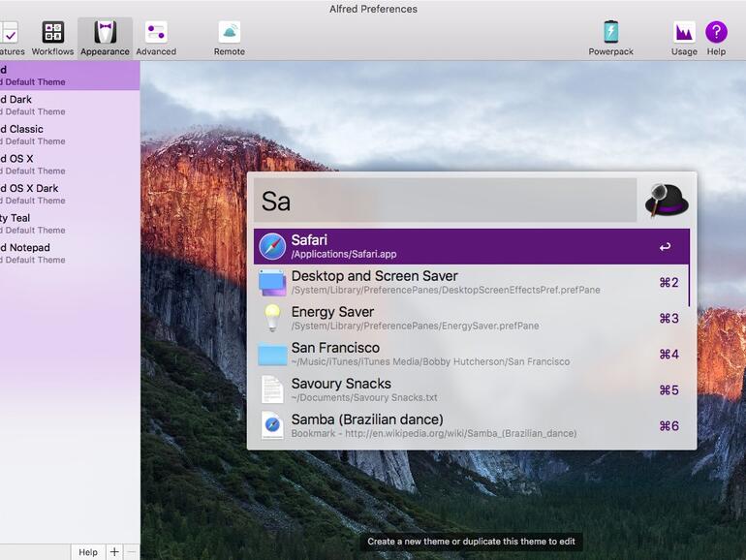This screenshot has width=746, height=560.
Task: Click the ⌘4 shortcut label
Action: (x=668, y=354)
